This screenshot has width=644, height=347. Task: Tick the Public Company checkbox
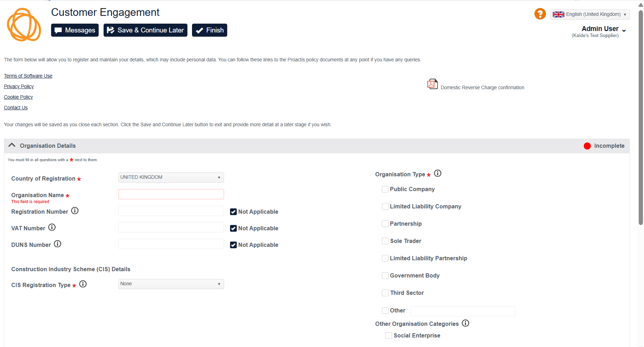pos(385,189)
